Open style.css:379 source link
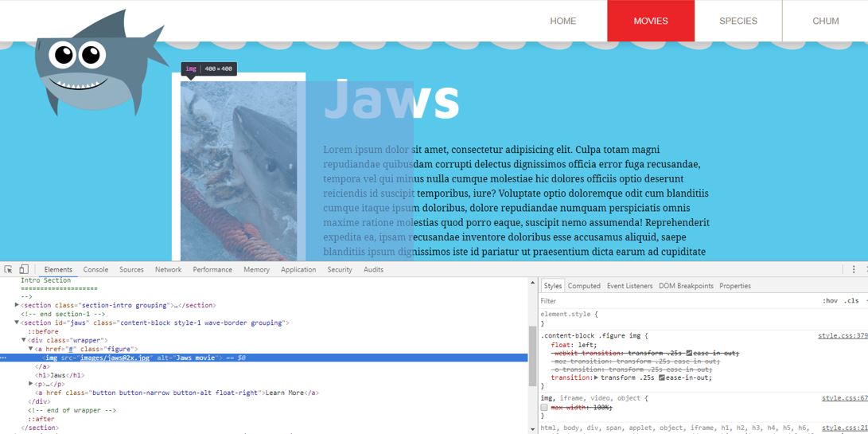Screen dimensions: 868x434 coord(843,336)
